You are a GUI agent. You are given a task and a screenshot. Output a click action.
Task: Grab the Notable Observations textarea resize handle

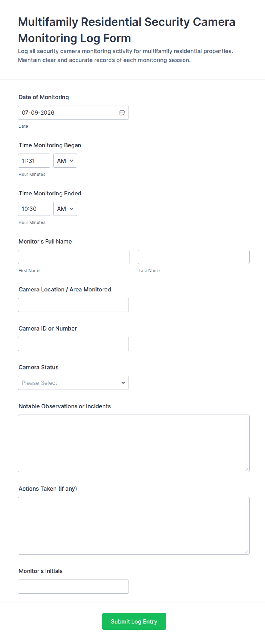(246, 469)
